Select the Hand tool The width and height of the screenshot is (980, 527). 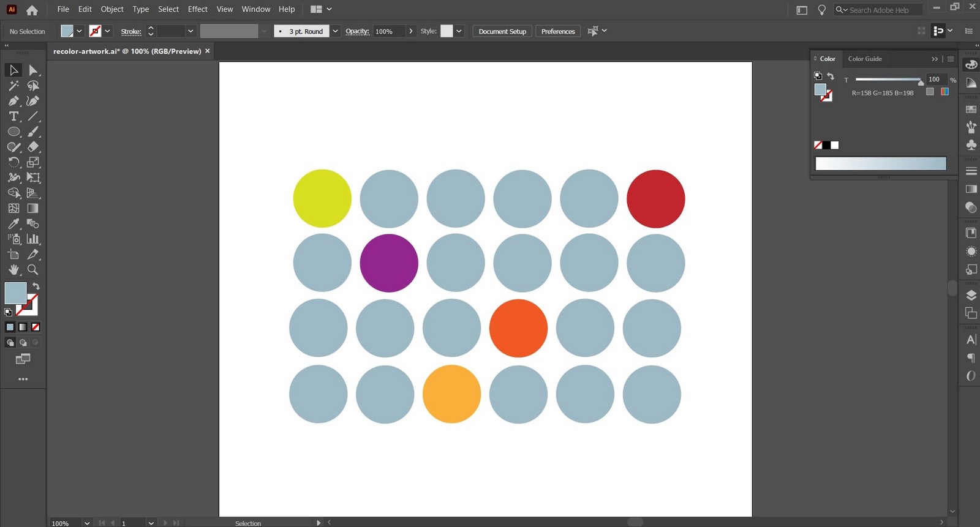[x=13, y=269]
